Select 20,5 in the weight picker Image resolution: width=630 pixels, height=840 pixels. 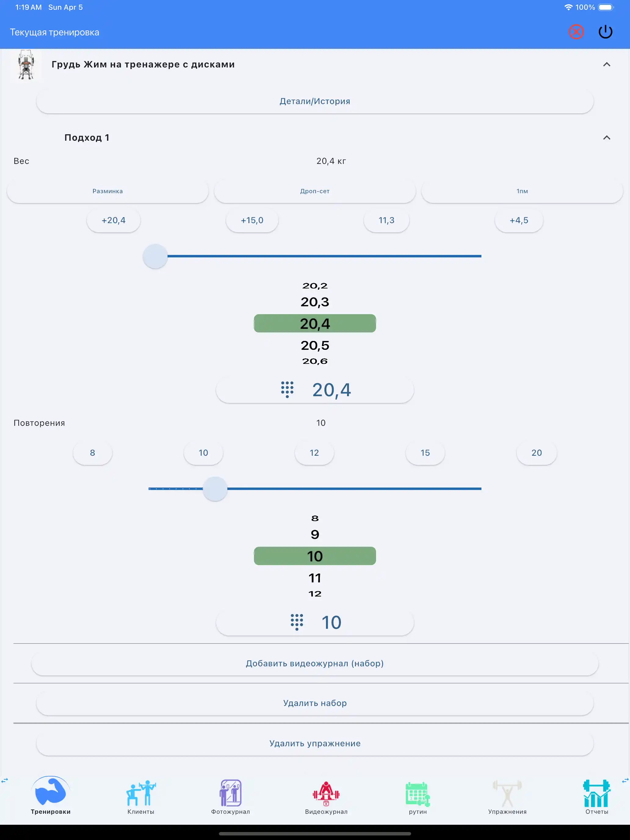315,345
